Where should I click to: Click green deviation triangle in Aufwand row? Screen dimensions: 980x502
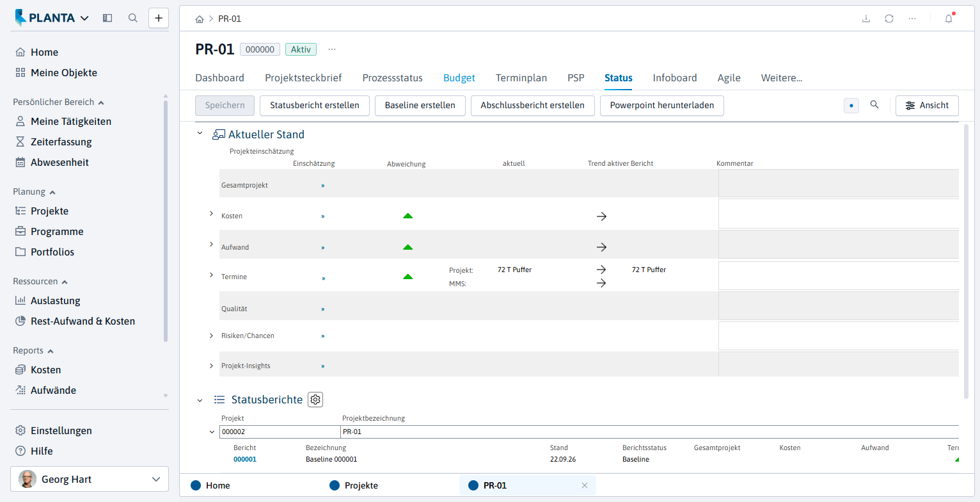tap(407, 247)
